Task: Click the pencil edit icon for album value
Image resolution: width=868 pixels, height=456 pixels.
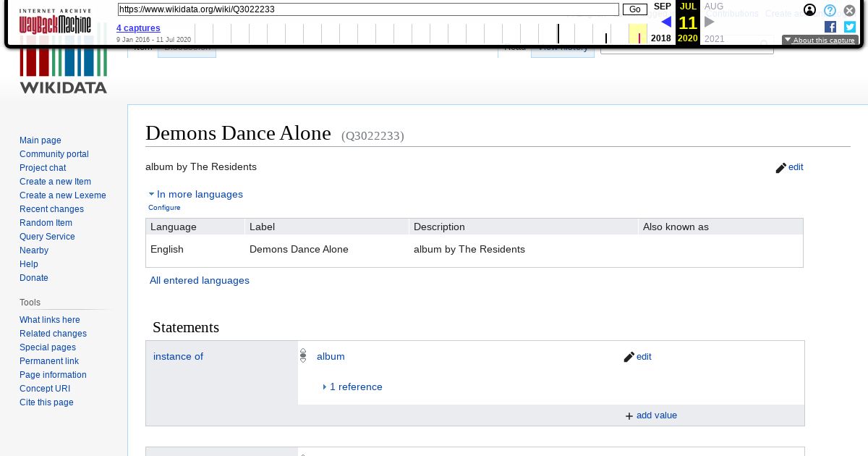Action: [x=629, y=357]
